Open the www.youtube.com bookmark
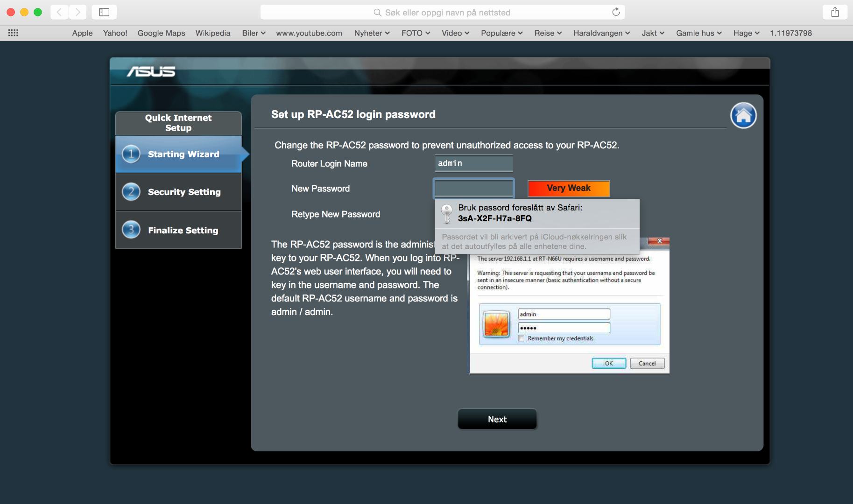 pos(309,33)
